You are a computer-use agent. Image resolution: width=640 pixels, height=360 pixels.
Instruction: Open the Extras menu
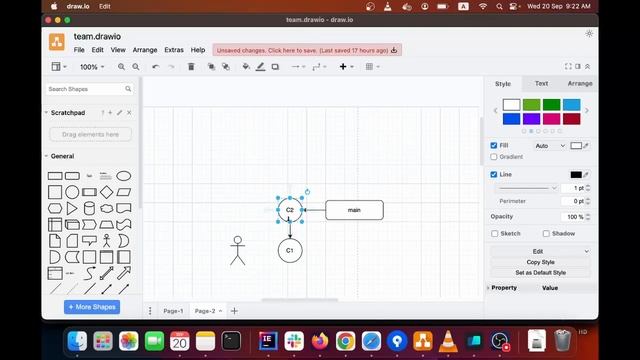pos(174,50)
